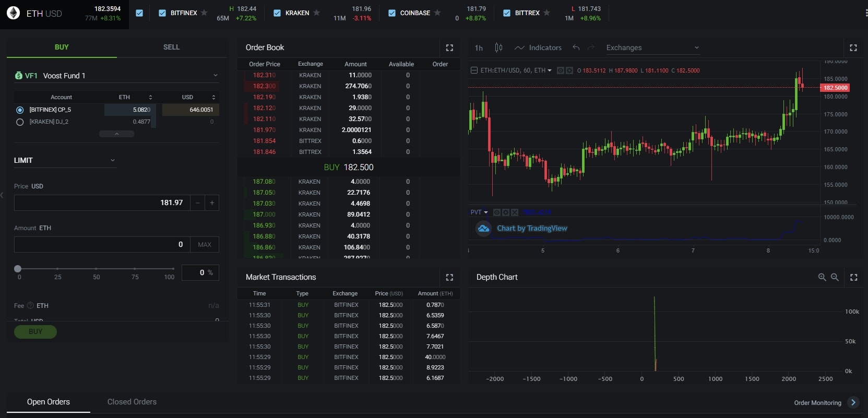
Task: Select the [BITFINEX] CP_5 account
Action: [x=20, y=110]
